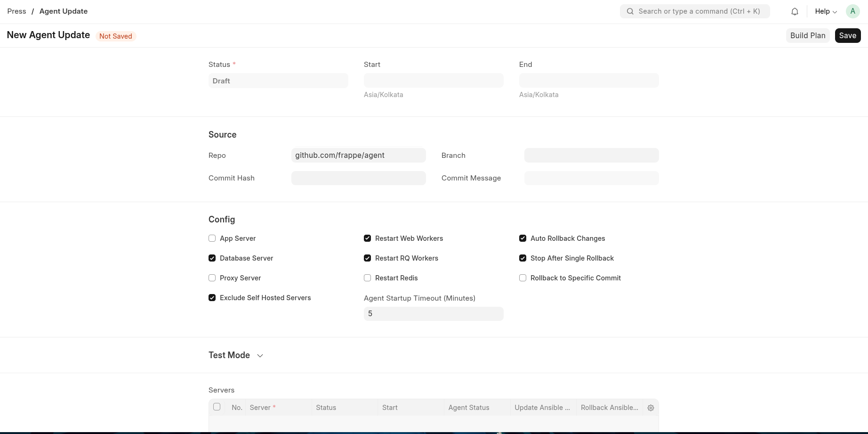Open the Status field dropdown
This screenshot has height=434, width=868.
(278, 81)
